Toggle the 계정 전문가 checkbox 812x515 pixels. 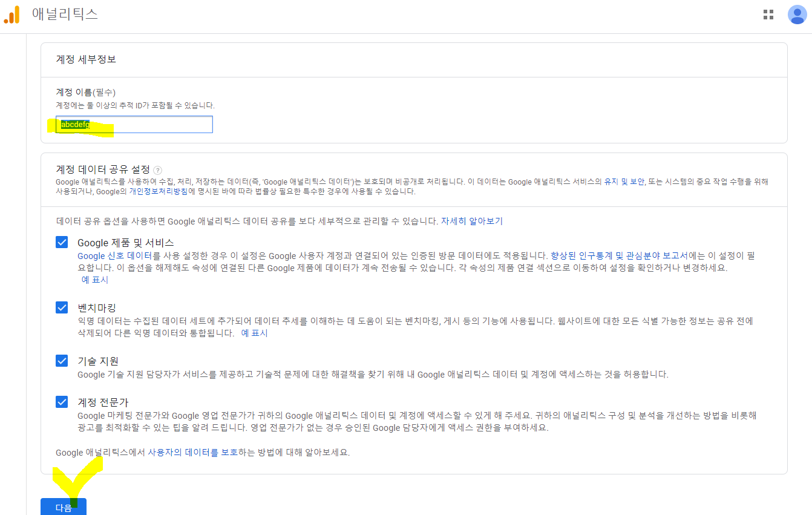tap(62, 402)
